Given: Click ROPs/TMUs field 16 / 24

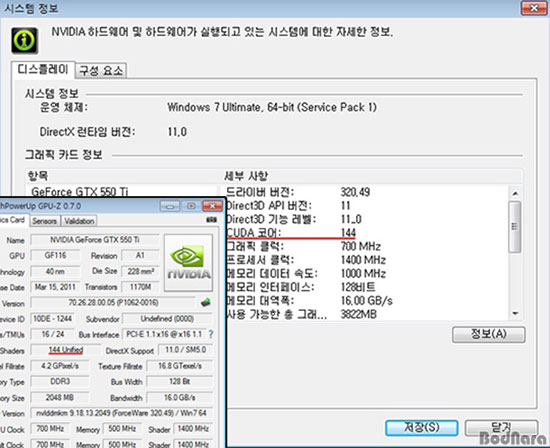Looking at the screenshot, I should (x=53, y=334).
